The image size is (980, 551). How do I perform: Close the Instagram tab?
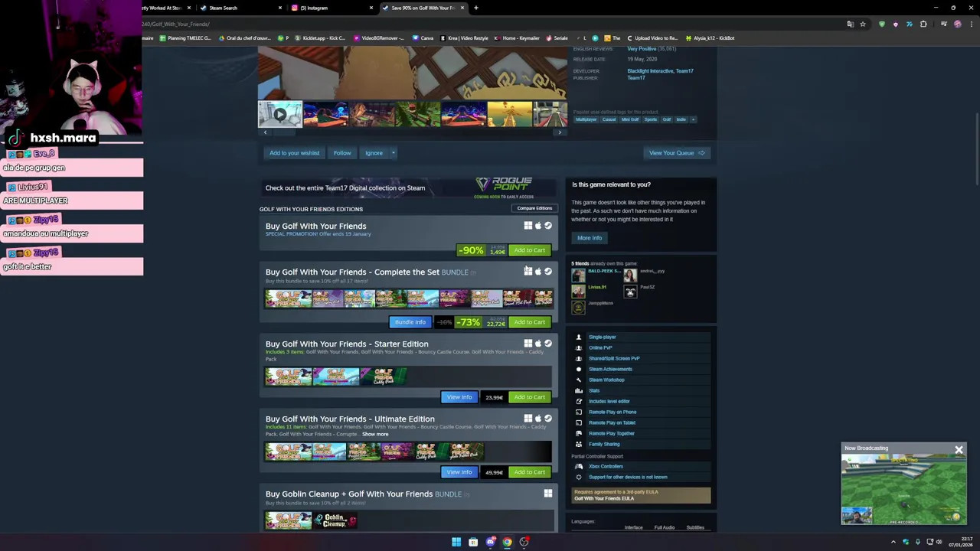(x=371, y=8)
